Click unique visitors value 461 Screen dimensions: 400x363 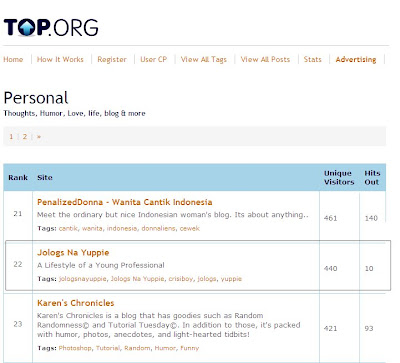330,218
